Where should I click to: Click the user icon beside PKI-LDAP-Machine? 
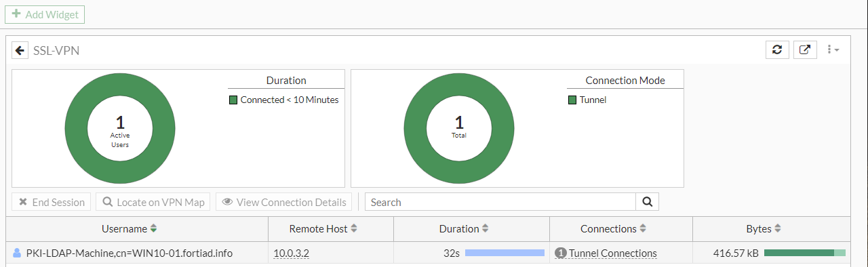coord(17,253)
